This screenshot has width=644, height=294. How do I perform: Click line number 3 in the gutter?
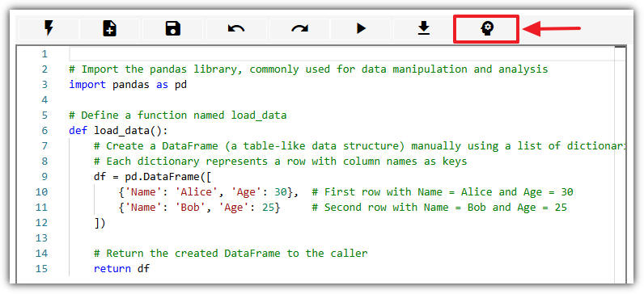click(x=44, y=85)
